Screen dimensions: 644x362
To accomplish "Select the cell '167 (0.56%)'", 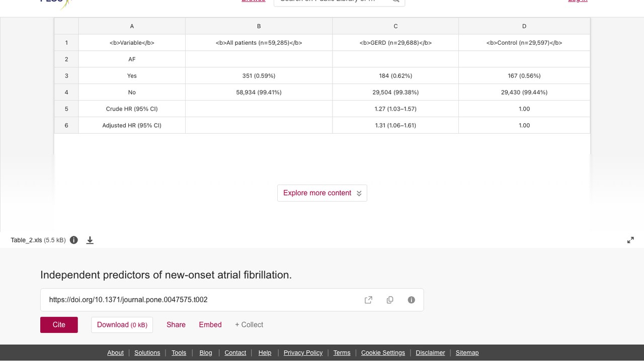I will (x=524, y=75).
